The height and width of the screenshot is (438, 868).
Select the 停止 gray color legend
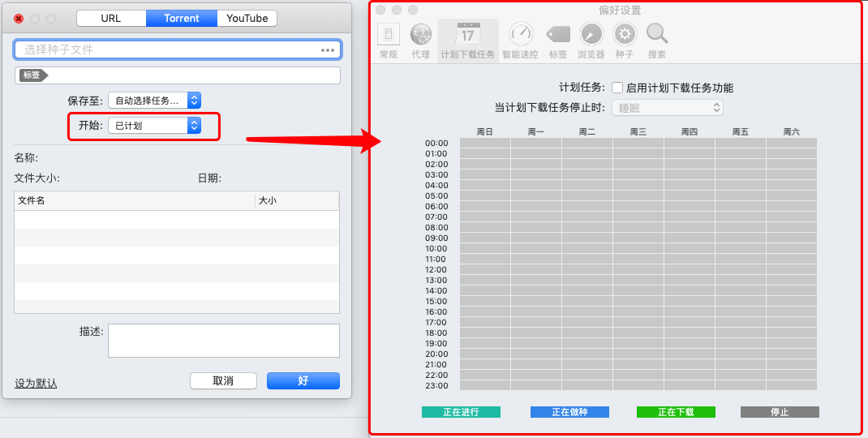[780, 412]
